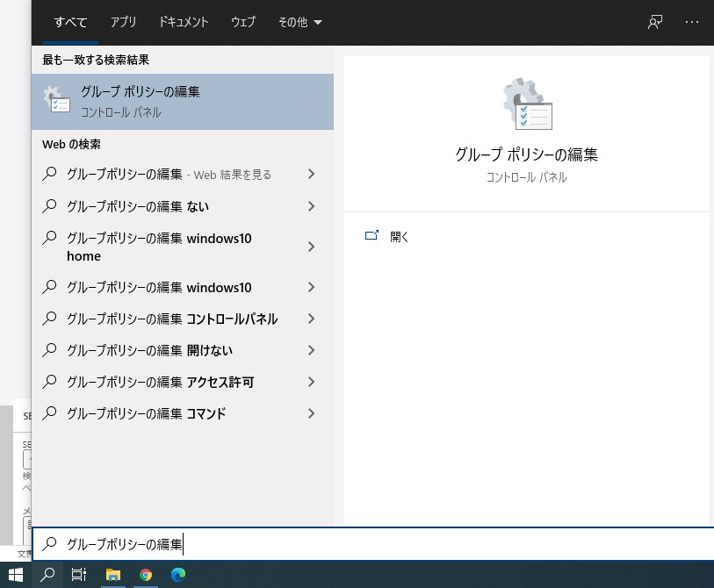Open the ウェブ search tab

tap(243, 22)
